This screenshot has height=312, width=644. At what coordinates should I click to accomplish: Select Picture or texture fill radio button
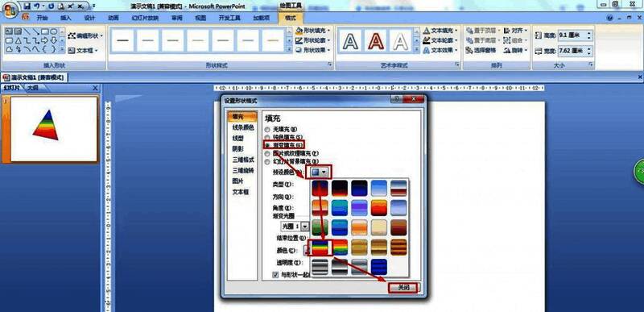click(x=267, y=153)
